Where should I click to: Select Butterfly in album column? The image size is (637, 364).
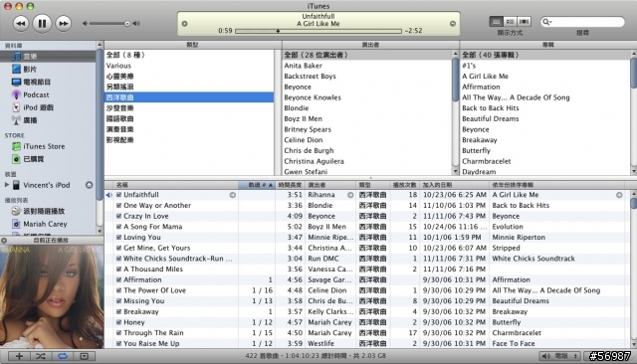pos(476,150)
